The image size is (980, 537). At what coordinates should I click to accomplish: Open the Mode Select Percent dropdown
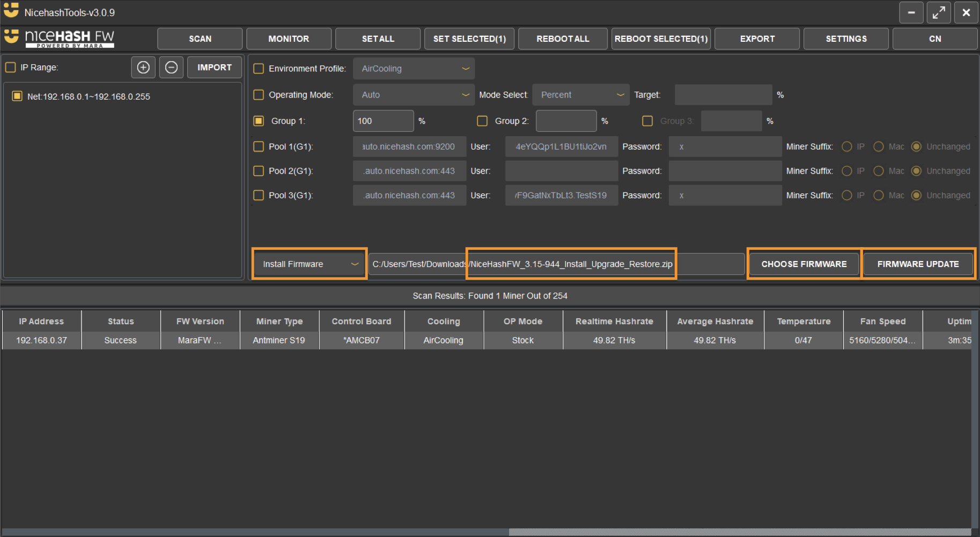click(x=580, y=94)
